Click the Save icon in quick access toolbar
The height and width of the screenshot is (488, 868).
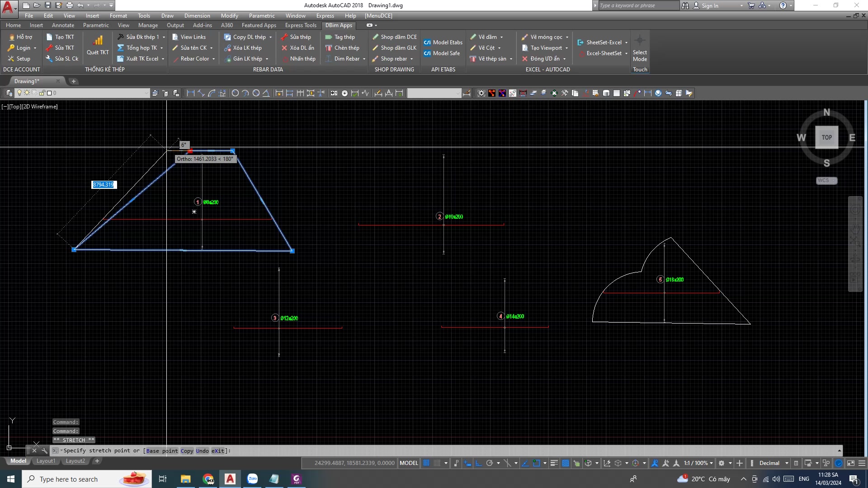48,5
